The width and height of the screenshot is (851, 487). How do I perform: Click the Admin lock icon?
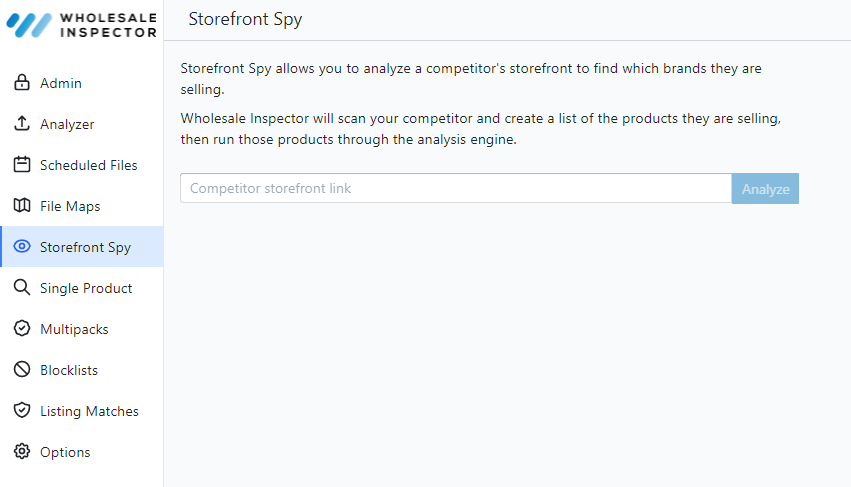[x=22, y=83]
